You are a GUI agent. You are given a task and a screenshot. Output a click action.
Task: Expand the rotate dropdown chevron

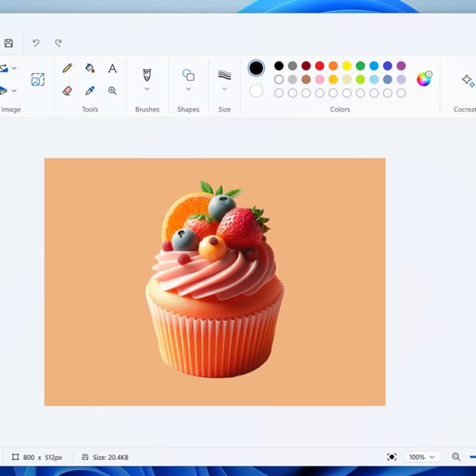pyautogui.click(x=14, y=68)
